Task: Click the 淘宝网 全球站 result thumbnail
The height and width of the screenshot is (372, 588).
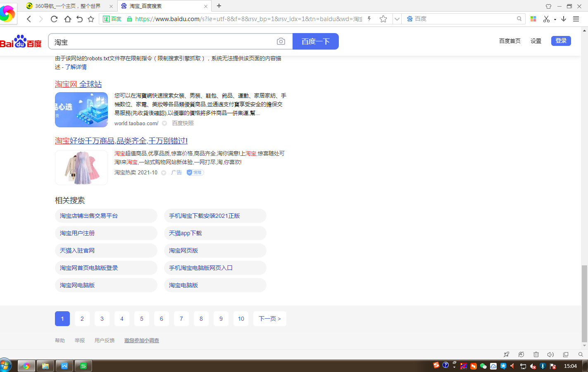Action: click(x=81, y=110)
